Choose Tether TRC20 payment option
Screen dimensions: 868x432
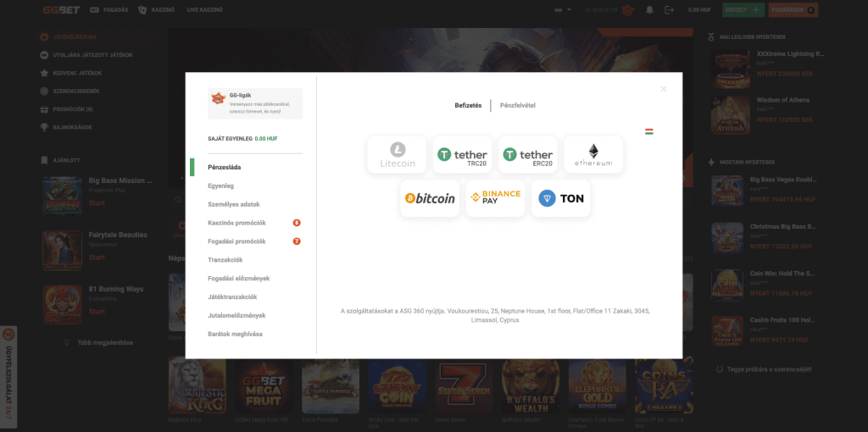462,155
